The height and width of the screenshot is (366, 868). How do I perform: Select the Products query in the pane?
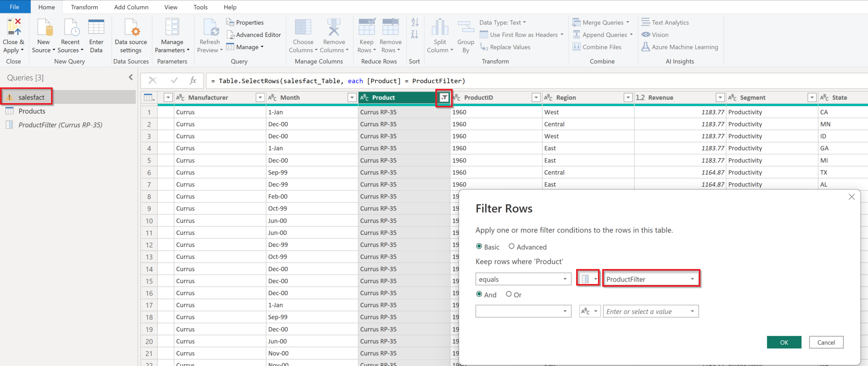pos(32,111)
